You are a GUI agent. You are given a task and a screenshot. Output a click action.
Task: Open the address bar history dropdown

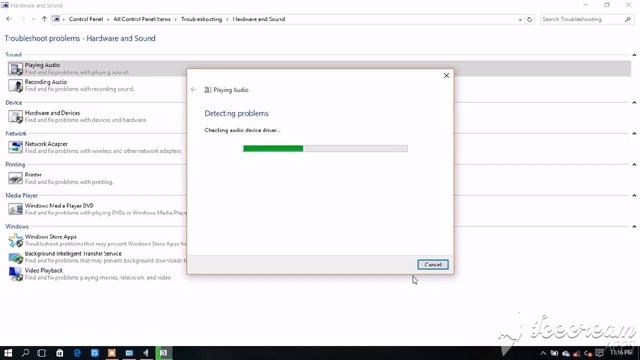[x=520, y=19]
